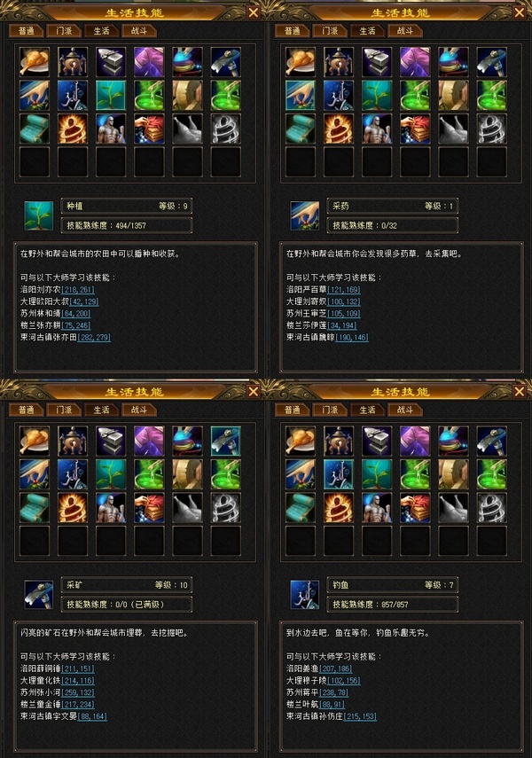The width and height of the screenshot is (532, 758).
Task: Select the fishing hook icon in 钓鱼 panel grid
Action: click(x=339, y=474)
